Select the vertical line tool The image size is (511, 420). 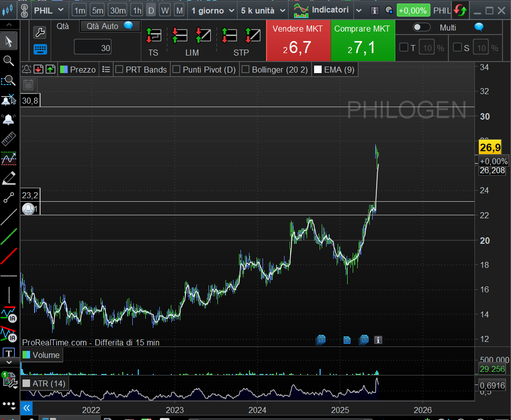[9, 295]
